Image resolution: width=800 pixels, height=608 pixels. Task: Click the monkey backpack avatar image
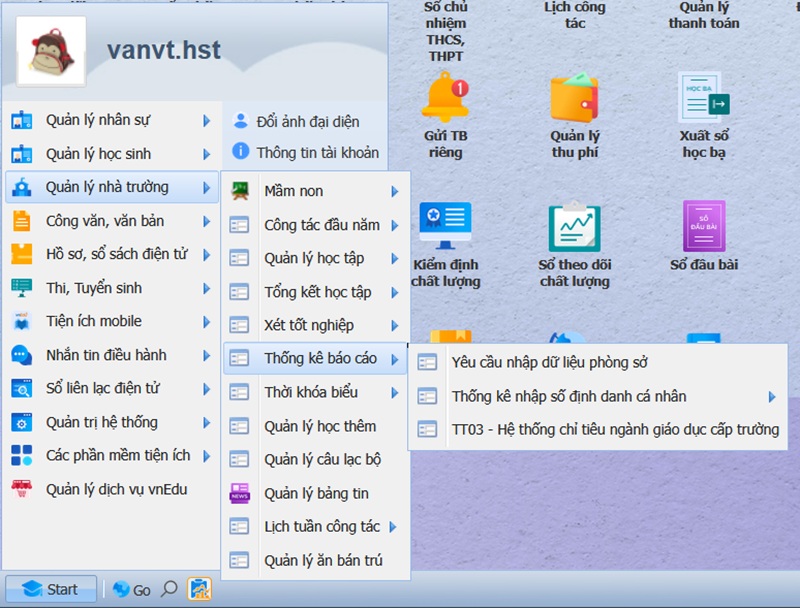pyautogui.click(x=51, y=50)
